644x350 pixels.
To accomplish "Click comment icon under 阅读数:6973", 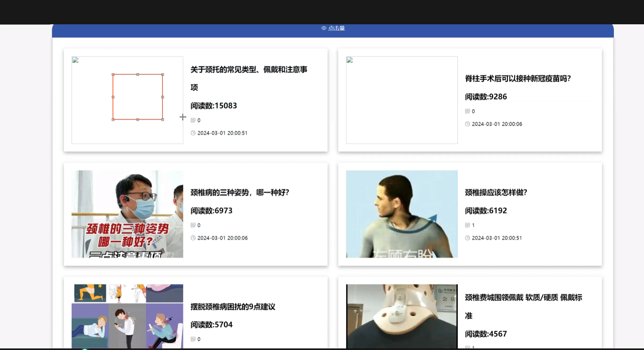I will coord(193,225).
